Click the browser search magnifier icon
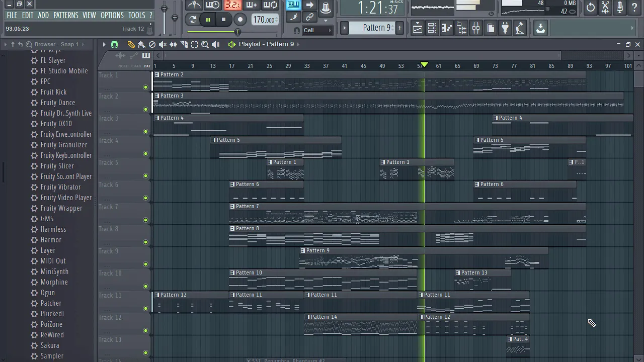Screen dimensions: 644x362 29,44
